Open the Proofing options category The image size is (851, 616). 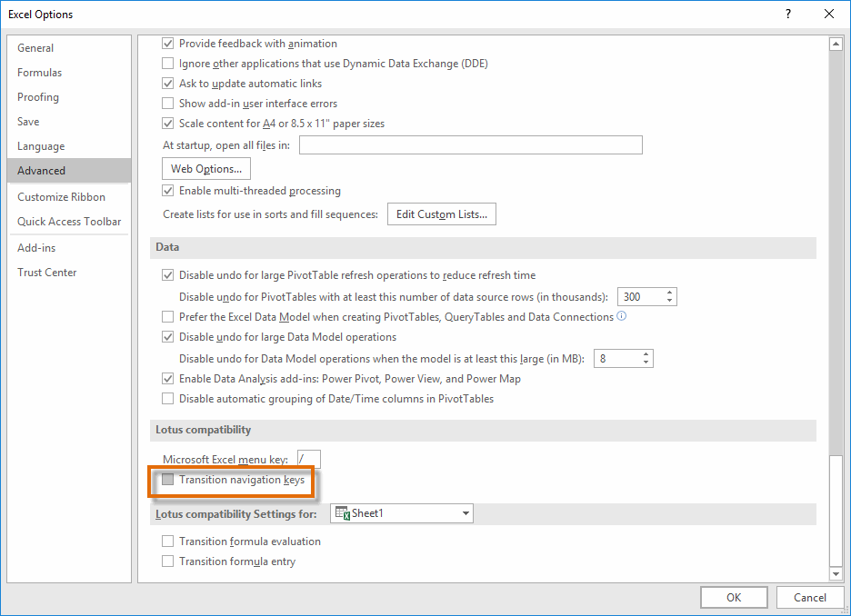tap(69, 97)
